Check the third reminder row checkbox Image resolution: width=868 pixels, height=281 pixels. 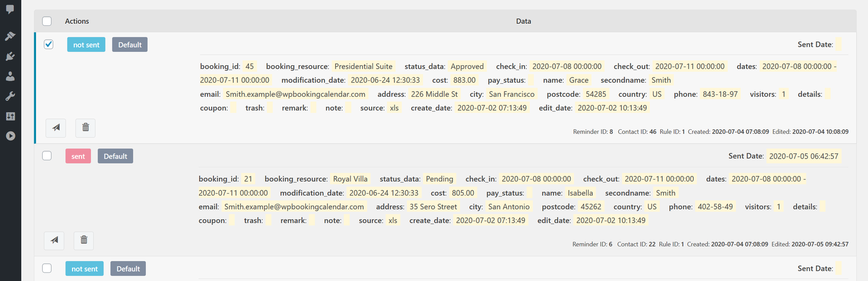pyautogui.click(x=47, y=268)
